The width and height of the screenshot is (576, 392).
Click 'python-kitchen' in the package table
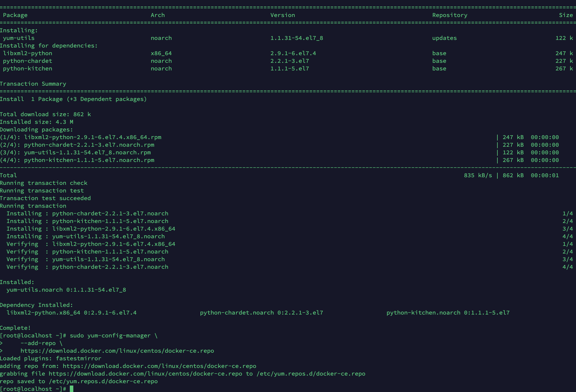28,68
